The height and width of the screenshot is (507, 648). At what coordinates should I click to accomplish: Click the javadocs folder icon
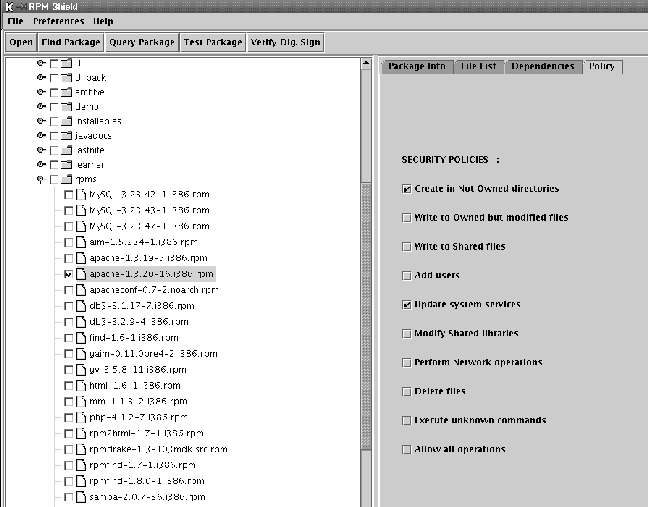click(x=67, y=135)
